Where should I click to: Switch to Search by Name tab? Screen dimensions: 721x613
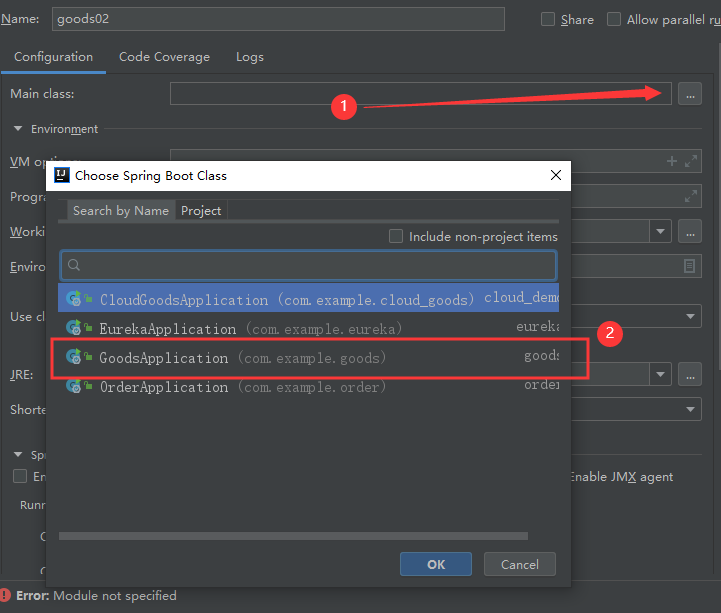(121, 211)
